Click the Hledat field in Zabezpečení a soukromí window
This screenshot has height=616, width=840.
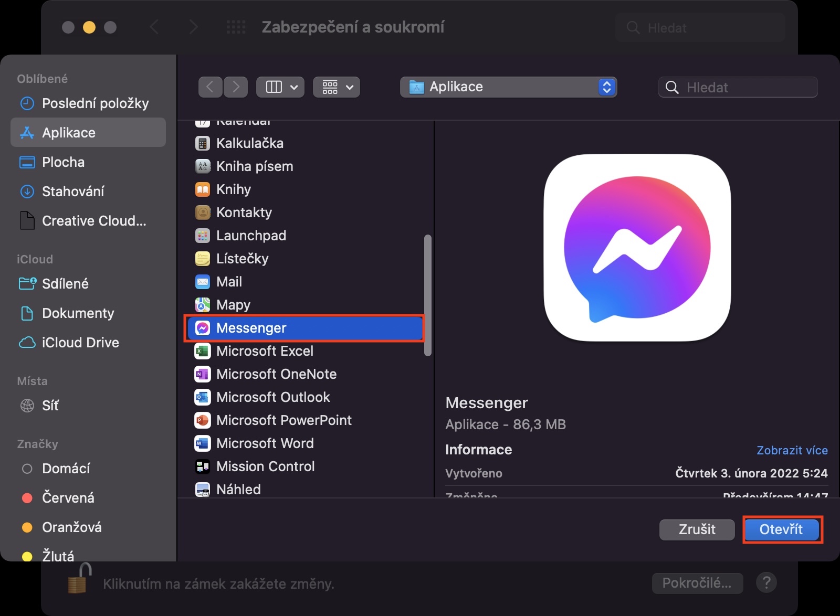700,27
